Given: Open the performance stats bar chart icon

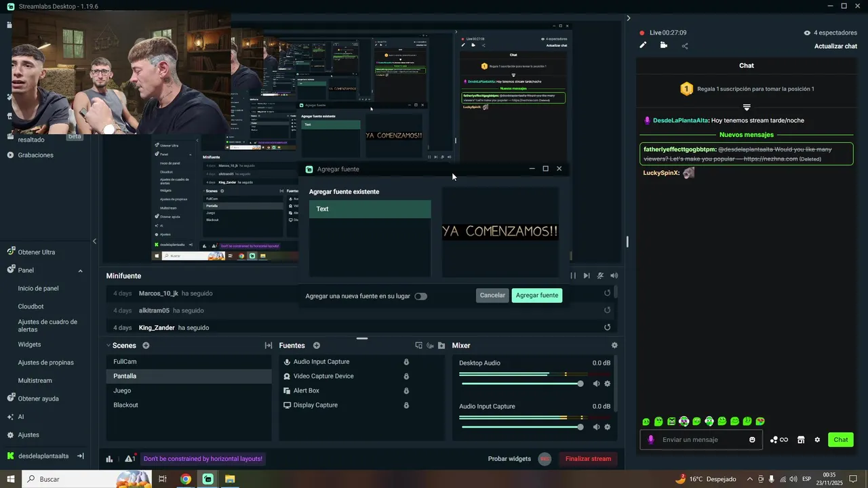Looking at the screenshot, I should pyautogui.click(x=109, y=459).
